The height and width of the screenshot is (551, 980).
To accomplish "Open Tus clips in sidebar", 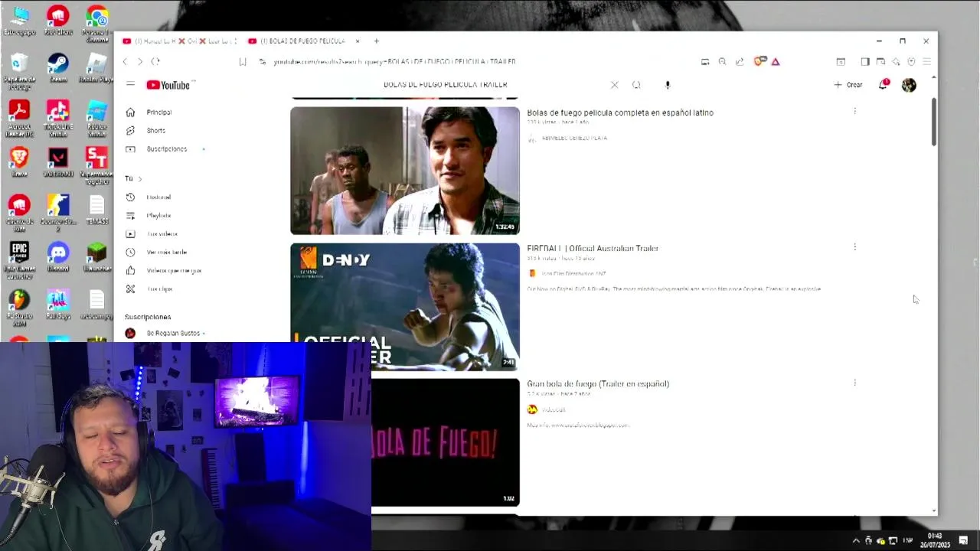I will [x=159, y=289].
